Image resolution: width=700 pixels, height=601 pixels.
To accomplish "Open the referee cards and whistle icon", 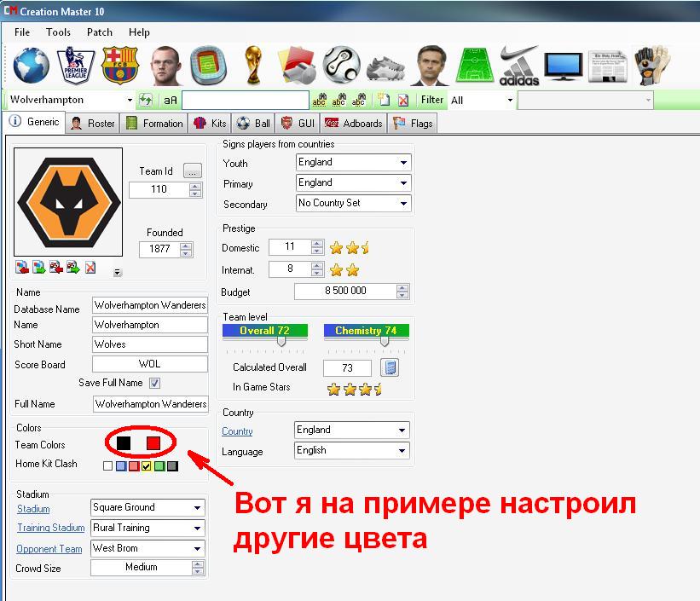I will coord(298,66).
